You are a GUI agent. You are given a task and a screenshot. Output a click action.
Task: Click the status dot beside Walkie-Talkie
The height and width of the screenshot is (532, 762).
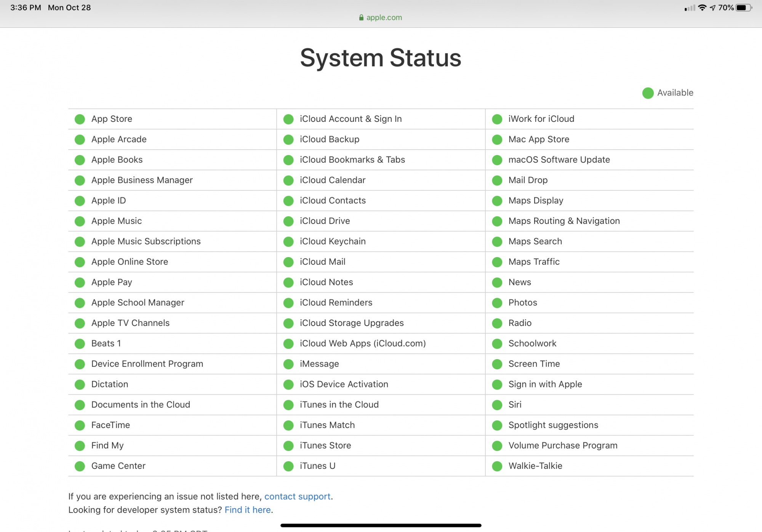coord(497,466)
